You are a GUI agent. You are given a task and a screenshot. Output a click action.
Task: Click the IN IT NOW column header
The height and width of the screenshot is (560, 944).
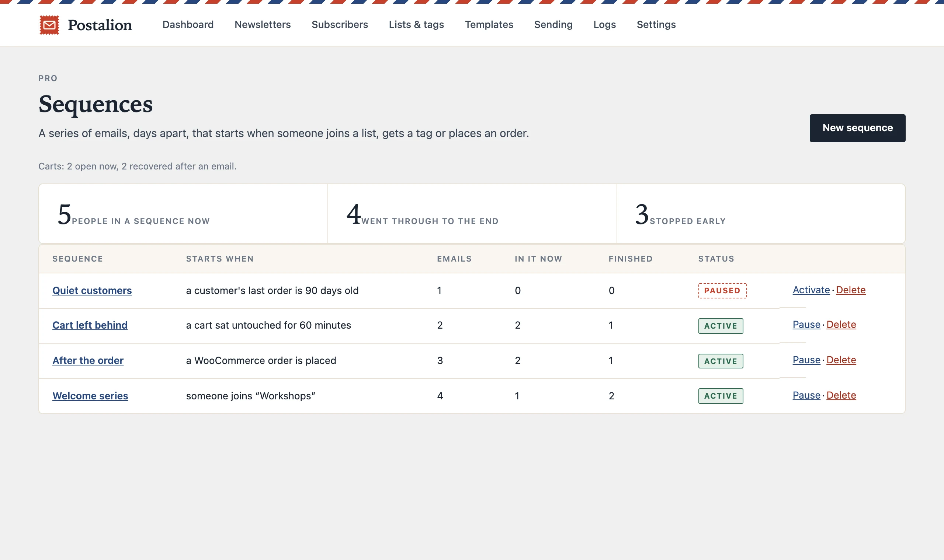[x=538, y=259]
